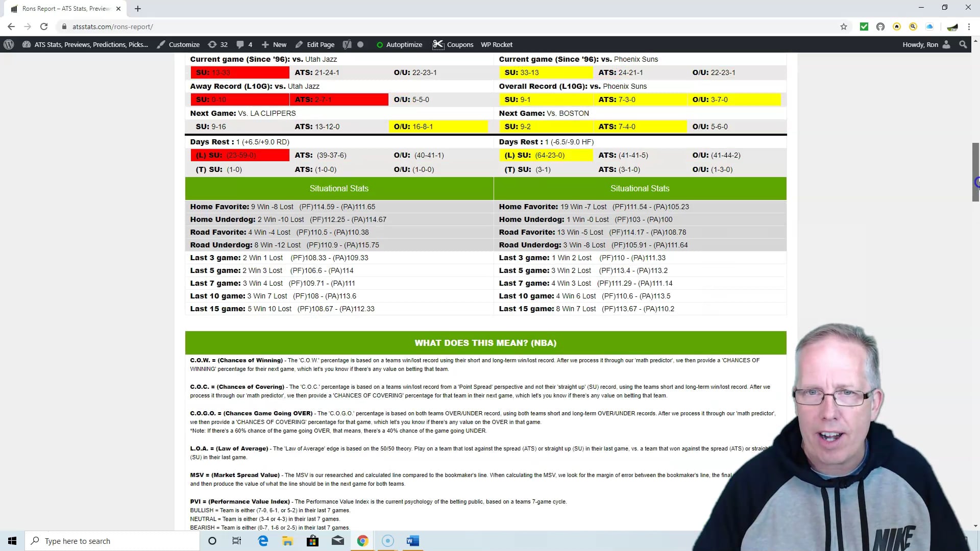Open the Windows Start menu
The width and height of the screenshot is (980, 551).
click(12, 541)
